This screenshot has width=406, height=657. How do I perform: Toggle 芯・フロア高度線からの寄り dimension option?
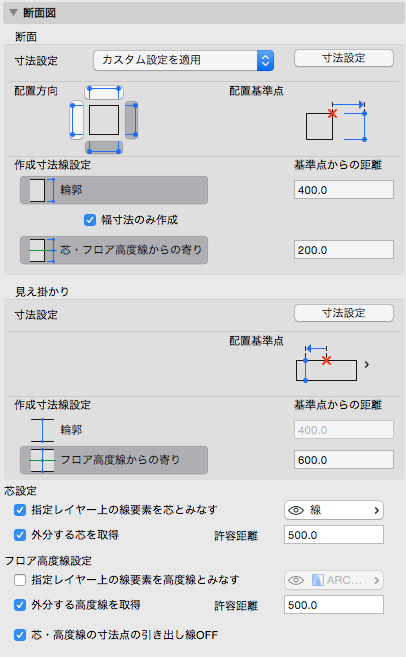tap(114, 250)
